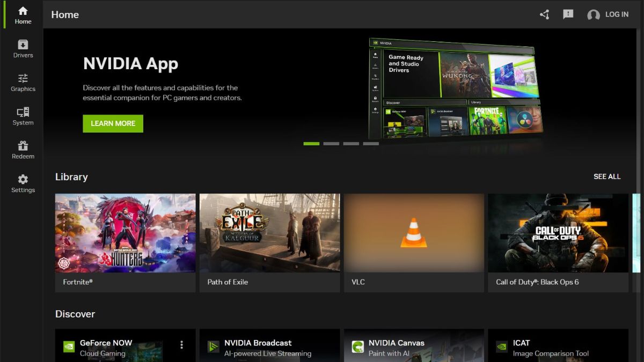This screenshot has width=644, height=362.
Task: Click Call of Duty®: Black Ops 6 label
Action: pos(537,282)
